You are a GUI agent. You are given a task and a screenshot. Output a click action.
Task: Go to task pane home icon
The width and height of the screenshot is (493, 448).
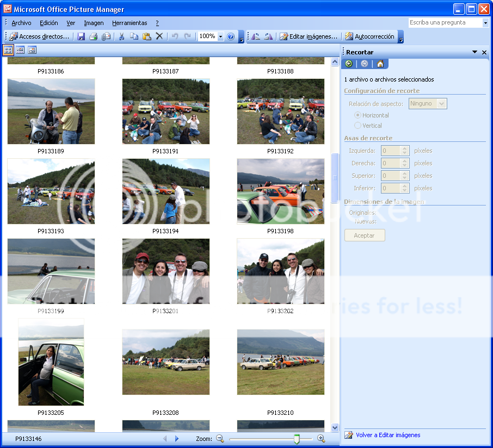[380, 64]
